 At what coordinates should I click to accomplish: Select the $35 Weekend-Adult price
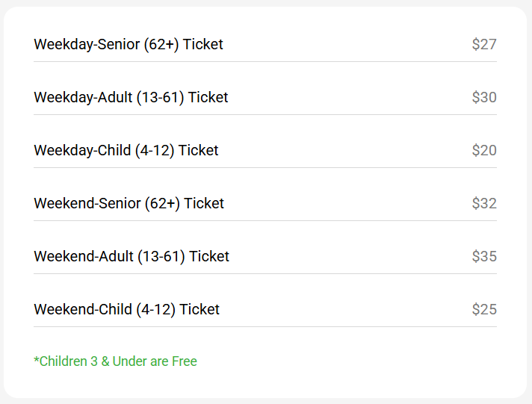[484, 256]
